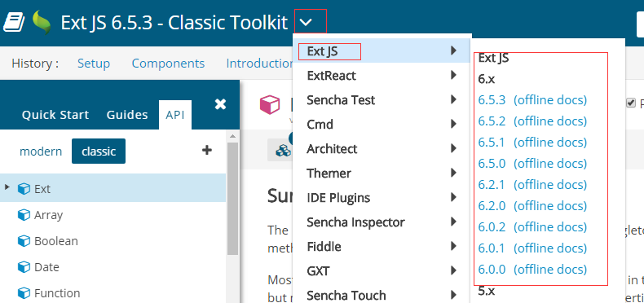Go to Components in the History bar
Image resolution: width=644 pixels, height=303 pixels.
[168, 64]
